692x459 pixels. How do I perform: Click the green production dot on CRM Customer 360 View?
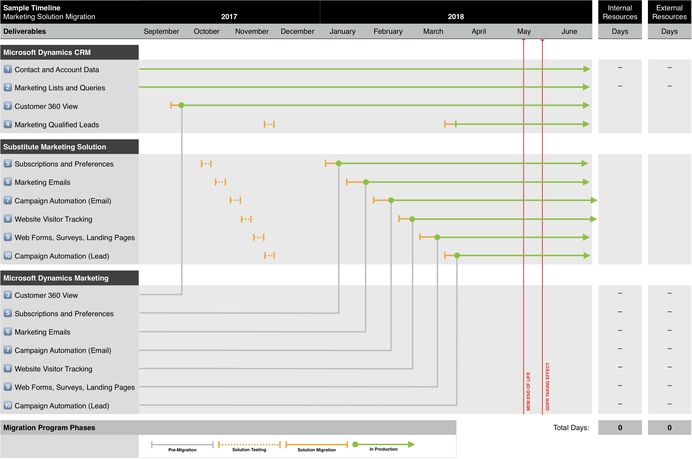pos(181,105)
